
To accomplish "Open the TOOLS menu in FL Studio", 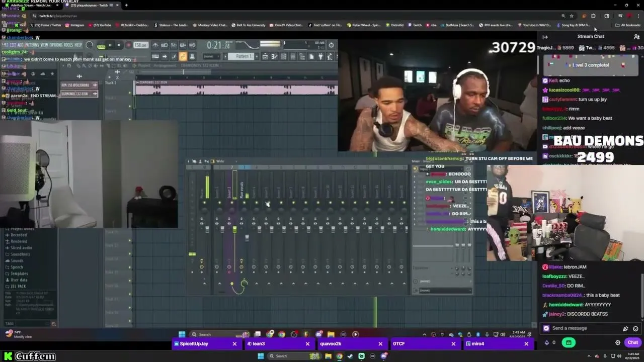I will (x=68, y=45).
